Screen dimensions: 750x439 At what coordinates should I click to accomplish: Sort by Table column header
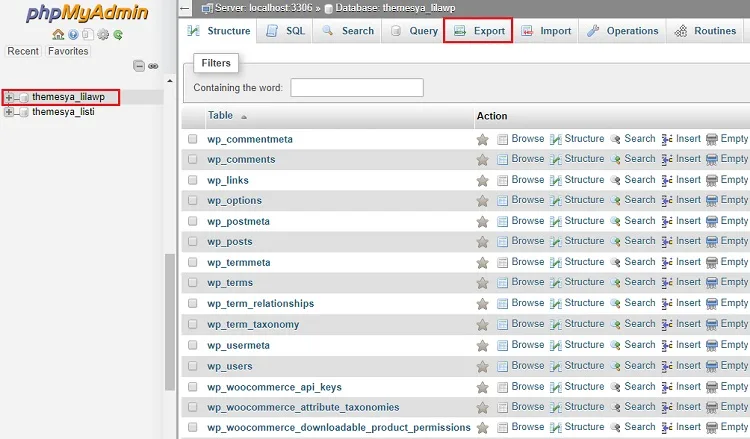220,115
